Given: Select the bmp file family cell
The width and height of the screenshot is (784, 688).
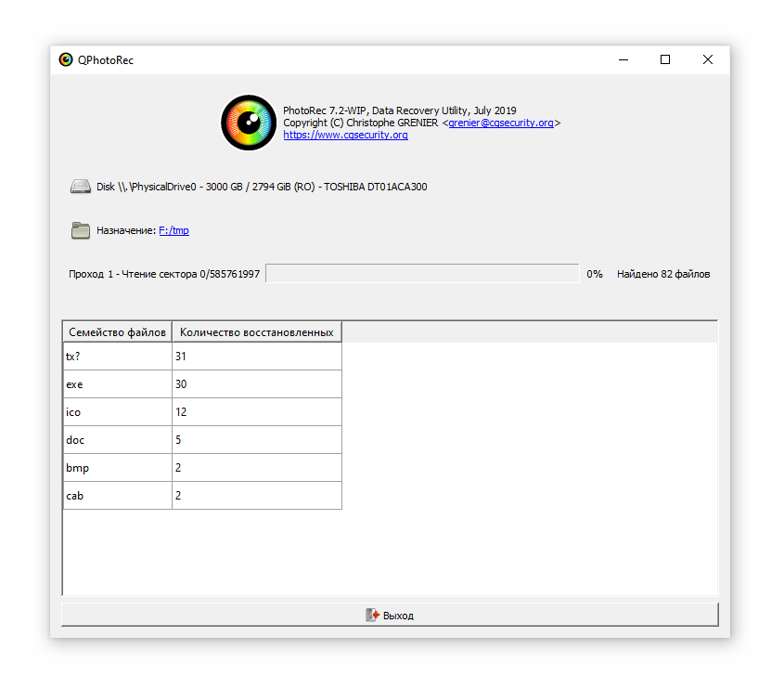Looking at the screenshot, I should (x=117, y=468).
